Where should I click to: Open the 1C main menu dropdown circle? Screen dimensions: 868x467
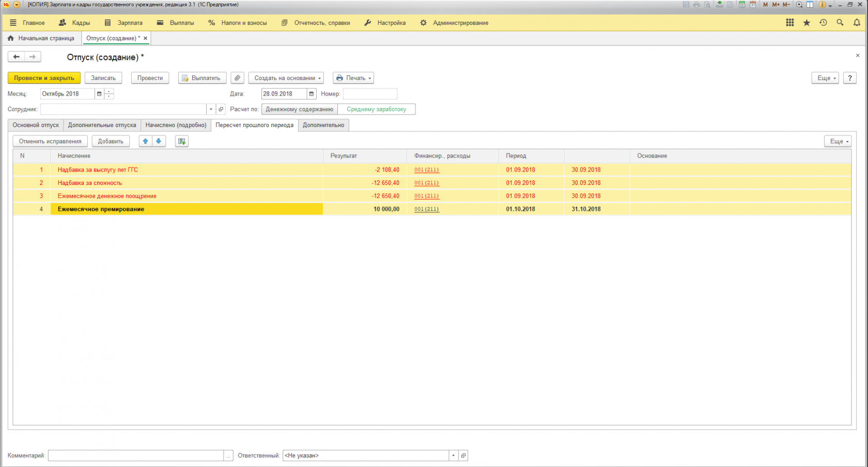point(17,5)
